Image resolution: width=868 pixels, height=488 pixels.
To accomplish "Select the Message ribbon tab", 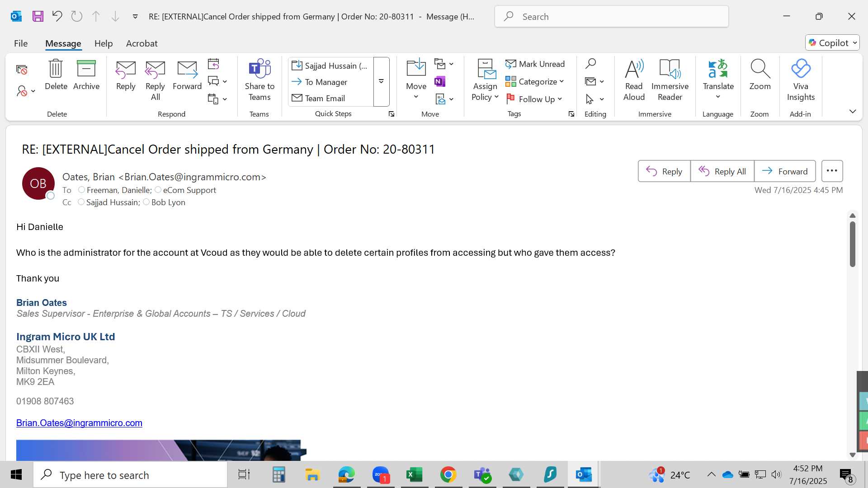I will pyautogui.click(x=63, y=43).
